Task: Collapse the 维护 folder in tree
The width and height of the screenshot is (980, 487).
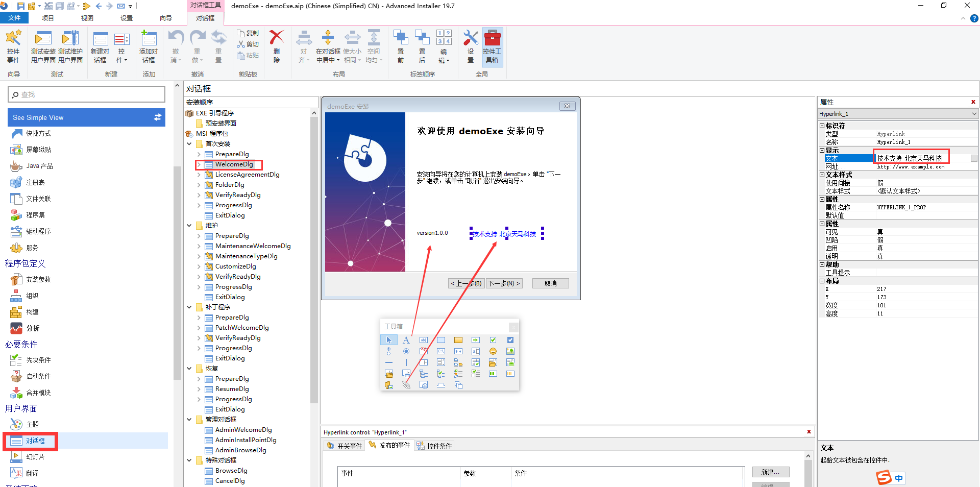Action: [x=189, y=226]
